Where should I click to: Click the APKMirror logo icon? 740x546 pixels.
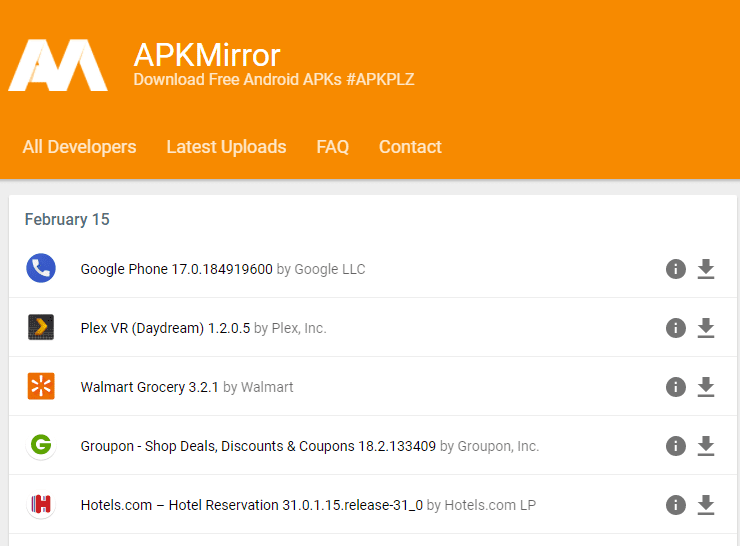[x=58, y=65]
